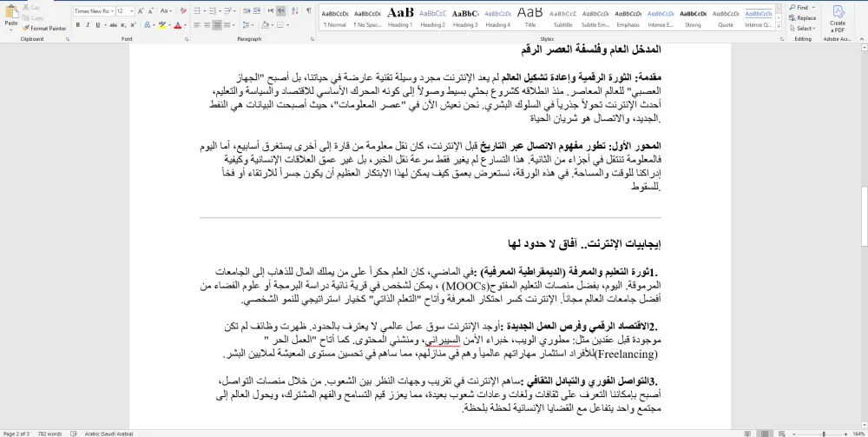Open the Find tool

click(799, 8)
